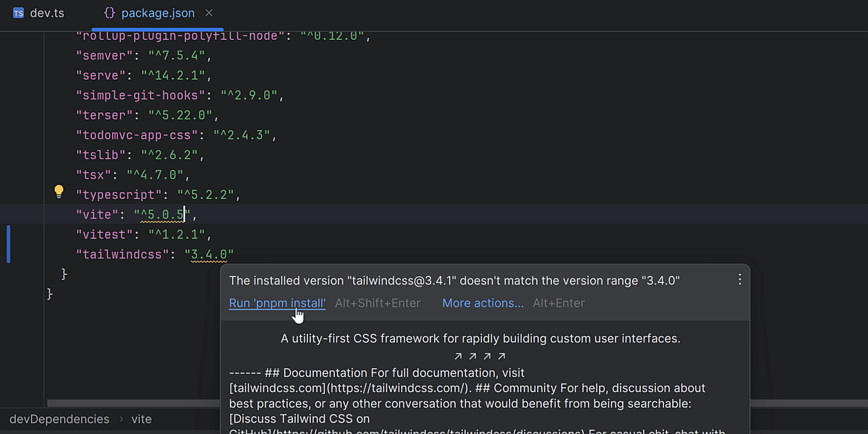Select the vite breadcrumb item
Viewport: 868px width, 434px height.
coord(141,419)
